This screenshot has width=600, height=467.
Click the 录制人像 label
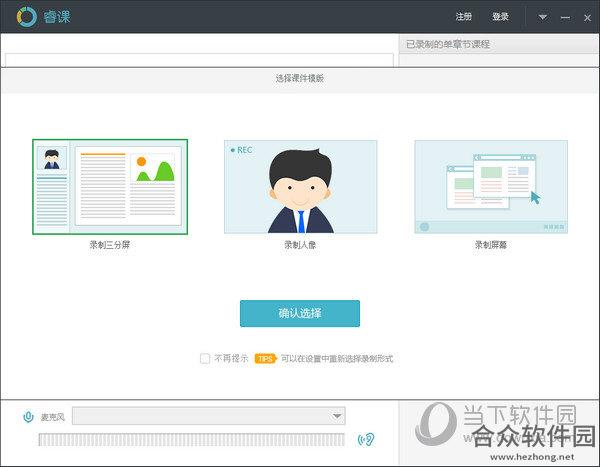tap(300, 245)
